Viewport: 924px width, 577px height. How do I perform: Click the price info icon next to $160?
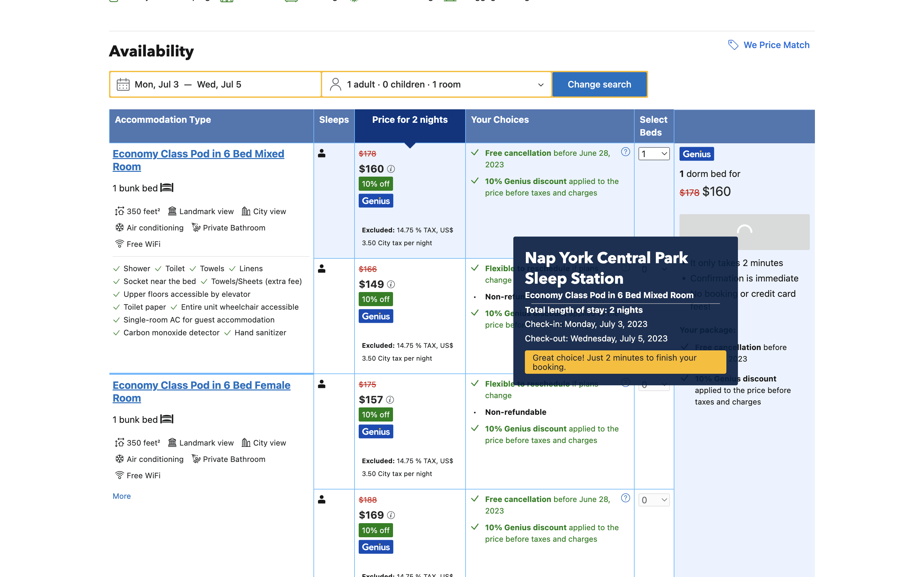pos(391,169)
